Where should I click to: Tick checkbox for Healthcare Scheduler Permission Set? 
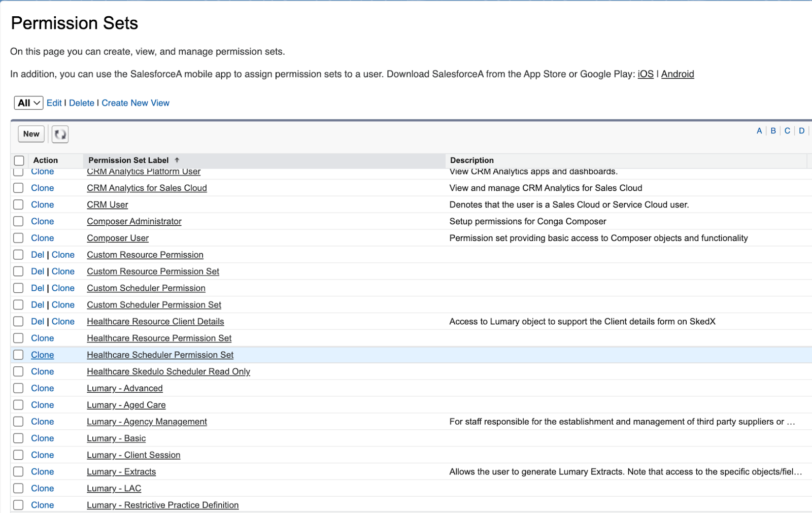[18, 355]
